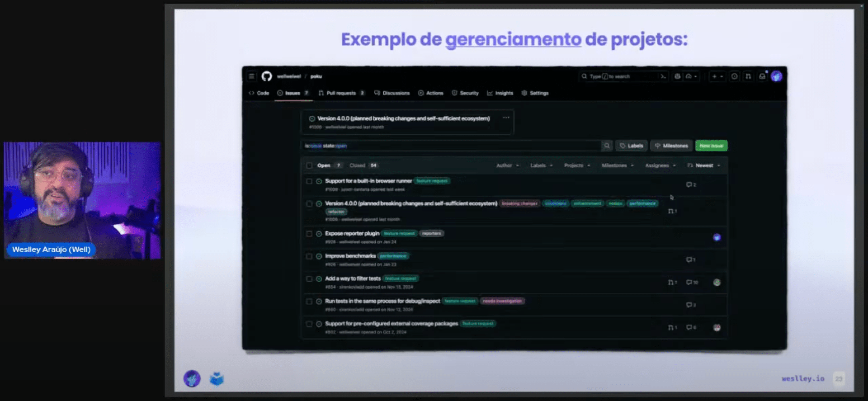Open the issues icon in top header
The height and width of the screenshot is (401, 868).
[x=734, y=76]
